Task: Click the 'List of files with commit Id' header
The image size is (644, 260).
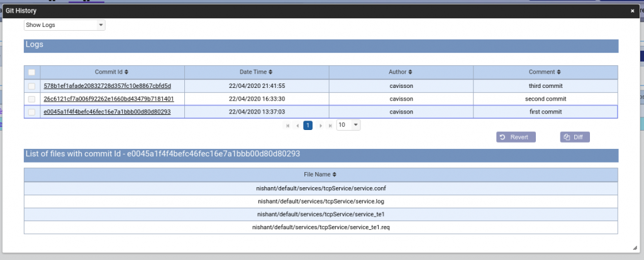Action: [321, 155]
